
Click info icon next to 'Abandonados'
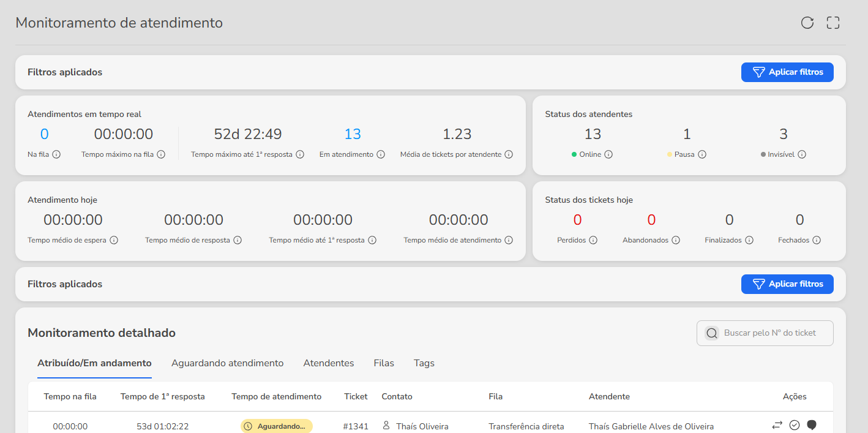676,240
